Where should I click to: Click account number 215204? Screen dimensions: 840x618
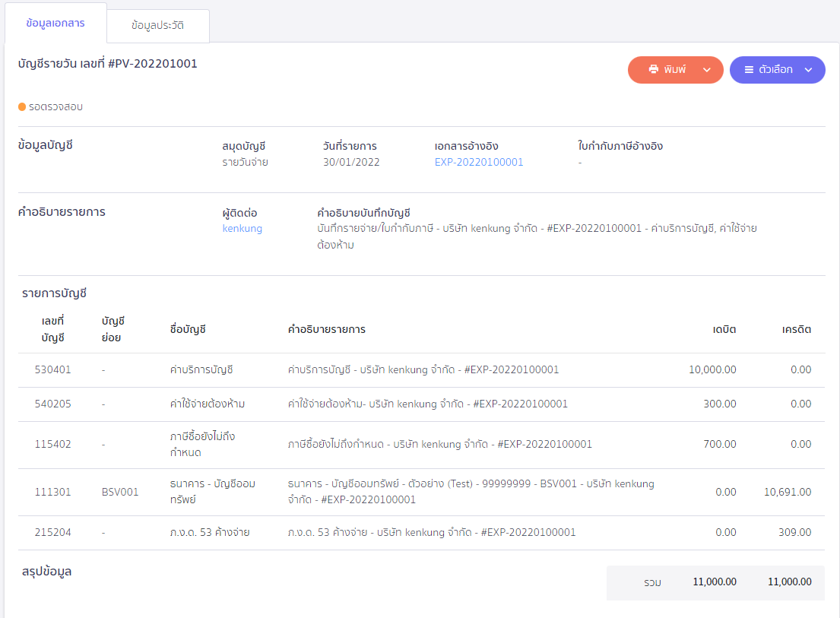click(53, 532)
